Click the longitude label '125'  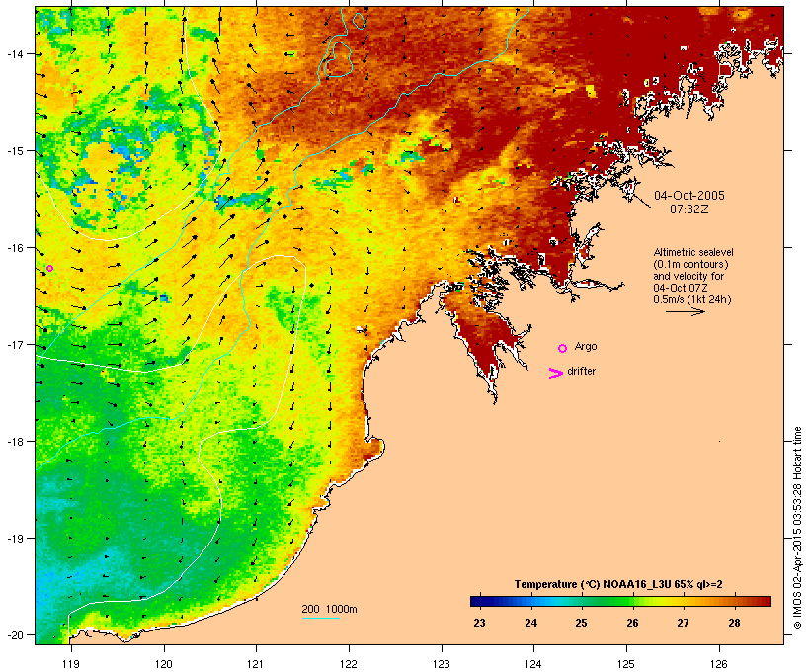(x=626, y=664)
